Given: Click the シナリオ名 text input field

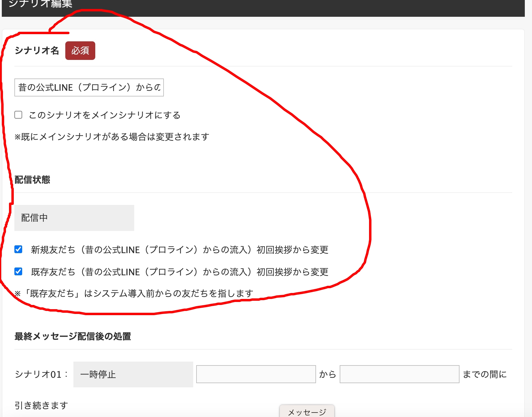Looking at the screenshot, I should pyautogui.click(x=89, y=87).
